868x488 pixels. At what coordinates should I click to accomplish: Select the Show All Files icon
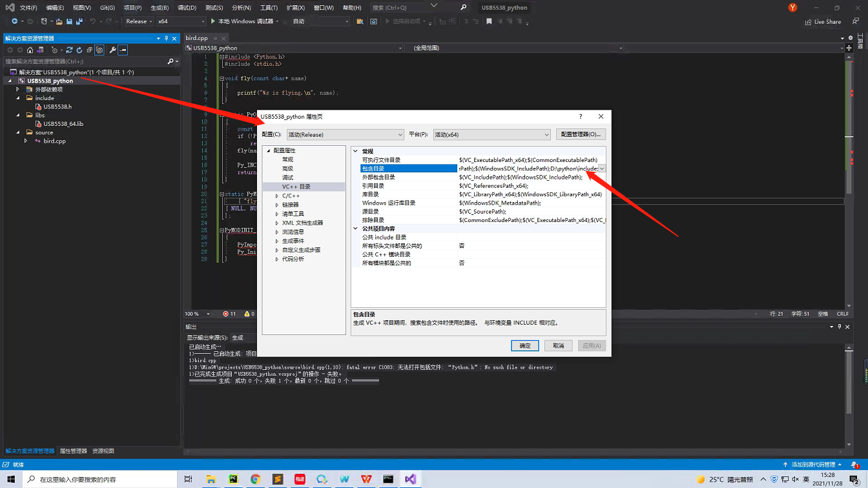pyautogui.click(x=99, y=50)
